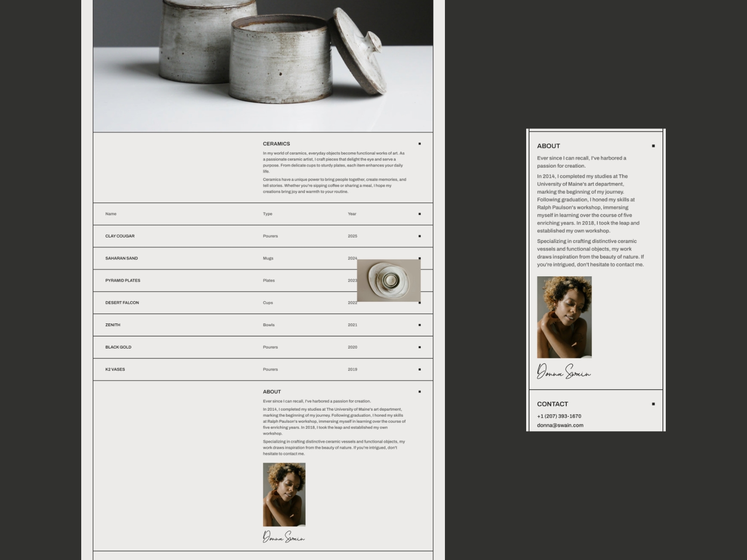The height and width of the screenshot is (560, 747).
Task: Tap the portrait photo in mobile About view
Action: (x=564, y=317)
